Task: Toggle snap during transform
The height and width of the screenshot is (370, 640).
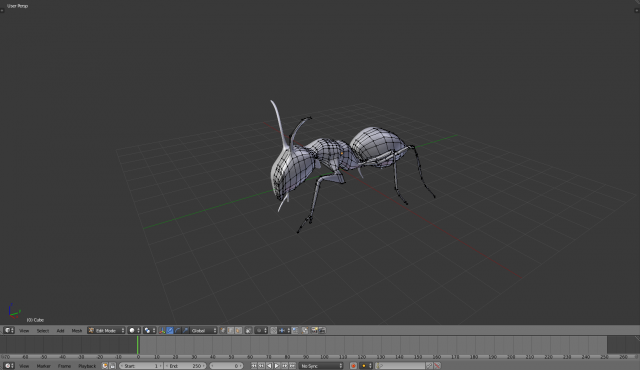Action: 273,330
